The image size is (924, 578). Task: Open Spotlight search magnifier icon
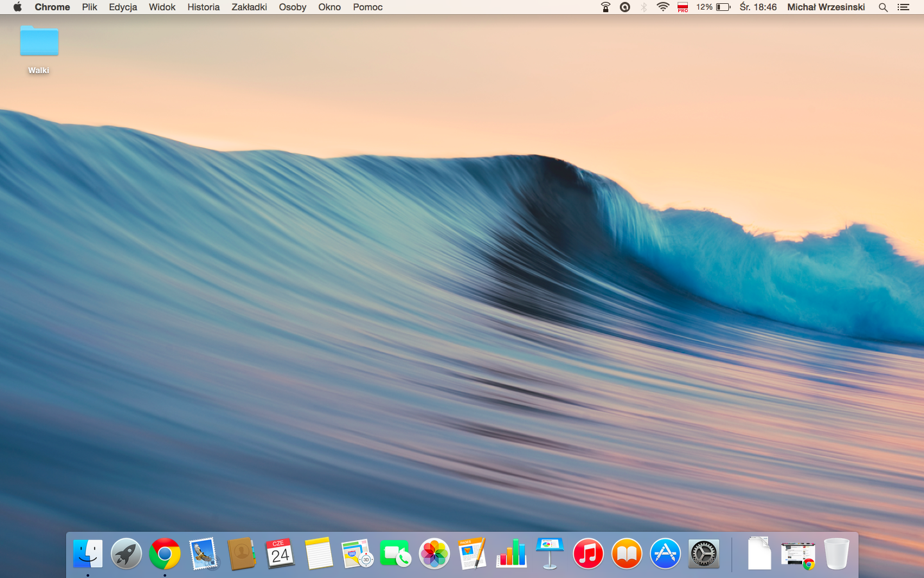(x=884, y=7)
